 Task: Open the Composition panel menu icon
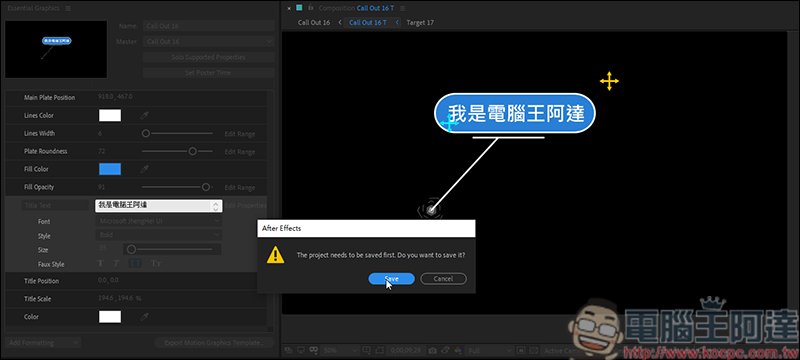[403, 8]
